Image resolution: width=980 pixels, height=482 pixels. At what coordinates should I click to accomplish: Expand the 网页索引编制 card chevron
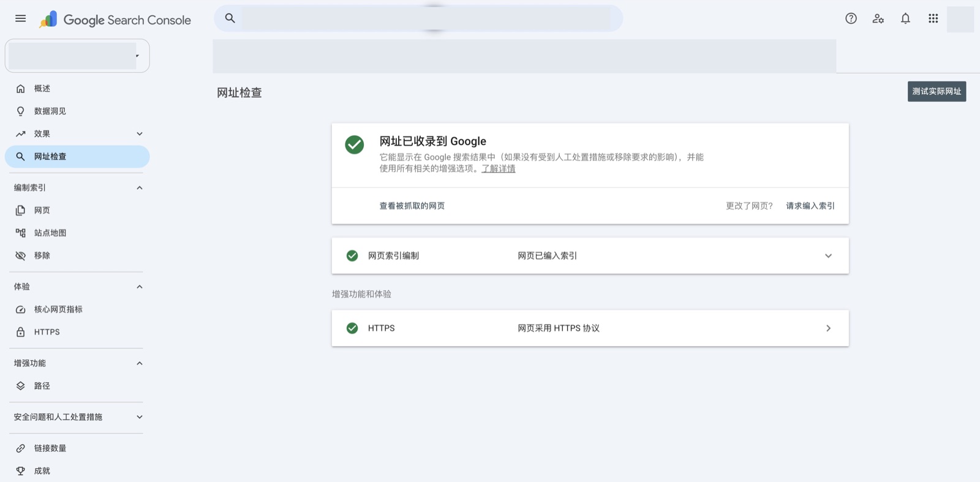(x=828, y=256)
